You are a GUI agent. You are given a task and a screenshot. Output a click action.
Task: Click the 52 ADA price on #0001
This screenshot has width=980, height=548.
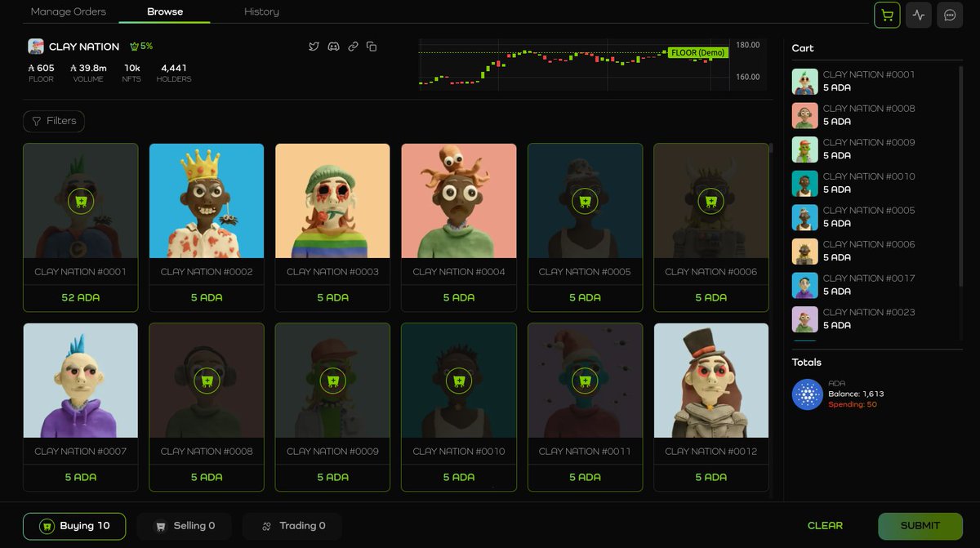tap(80, 298)
